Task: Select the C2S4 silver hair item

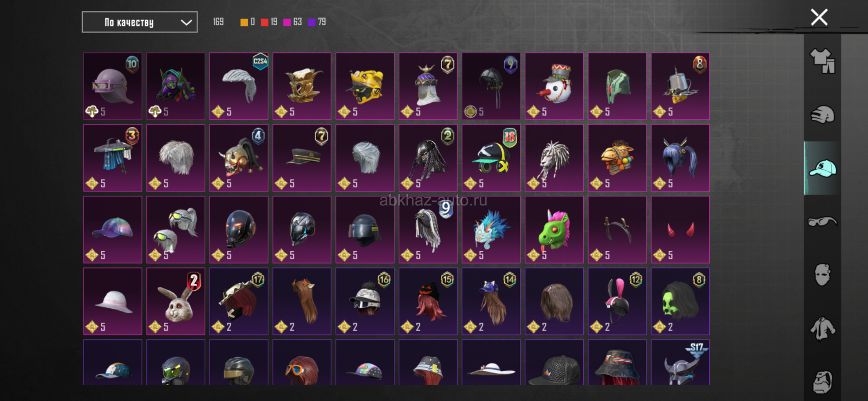Action: (239, 86)
